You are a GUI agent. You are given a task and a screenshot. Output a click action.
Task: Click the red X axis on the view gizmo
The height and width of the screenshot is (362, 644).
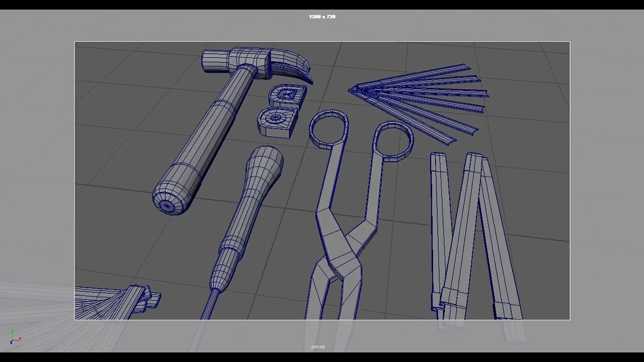click(20, 339)
